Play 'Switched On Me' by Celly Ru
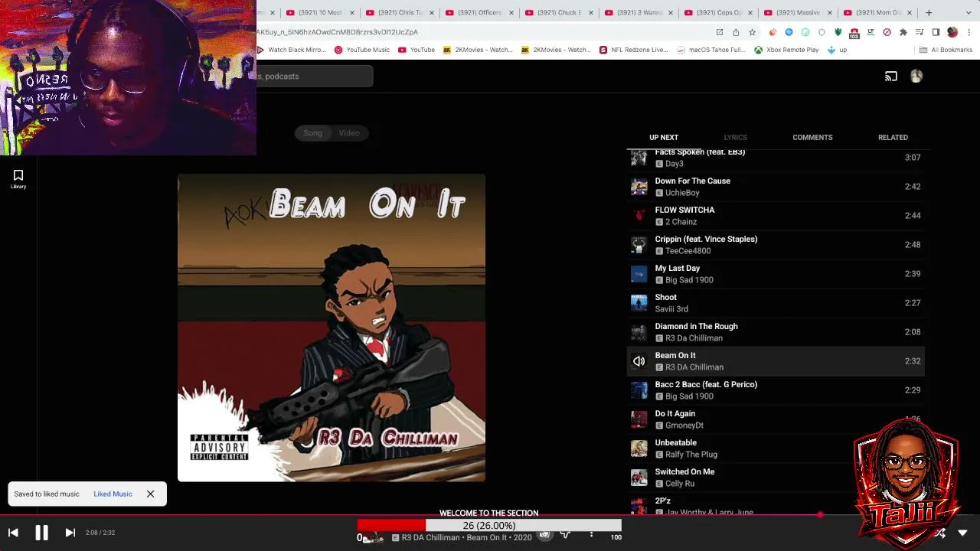The width and height of the screenshot is (980, 551). point(776,478)
